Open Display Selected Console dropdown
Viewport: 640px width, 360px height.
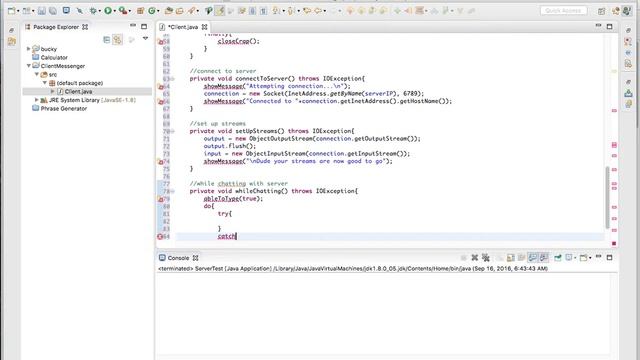575,258
